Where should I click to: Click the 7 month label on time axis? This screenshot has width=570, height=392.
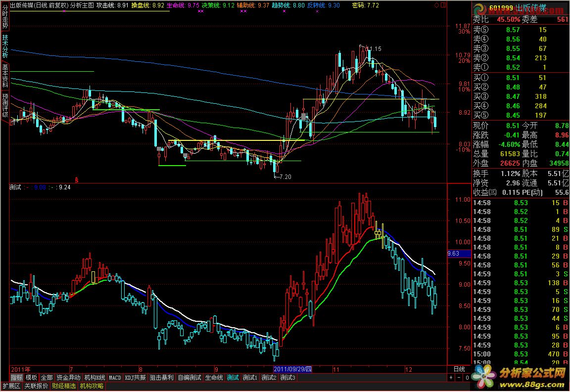[x=71, y=369]
